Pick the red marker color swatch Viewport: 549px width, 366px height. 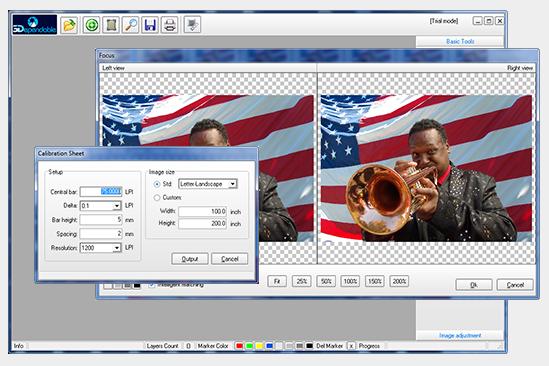pyautogui.click(x=239, y=346)
